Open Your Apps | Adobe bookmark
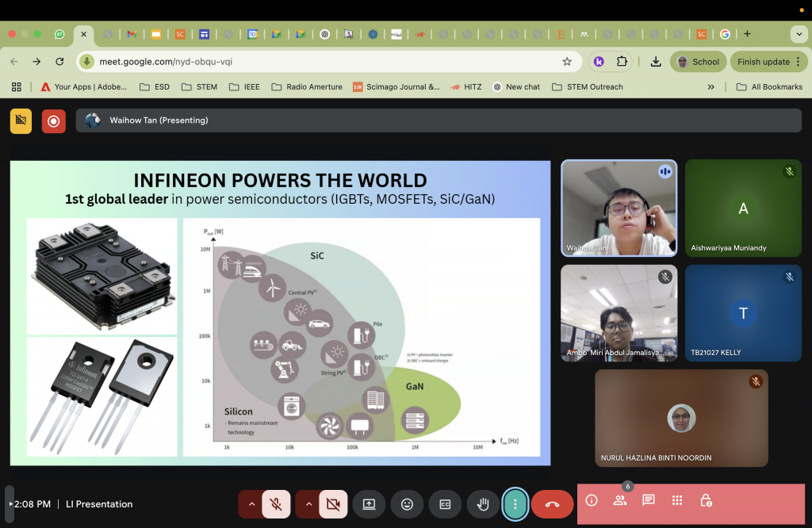The height and width of the screenshot is (528, 812). click(84, 87)
